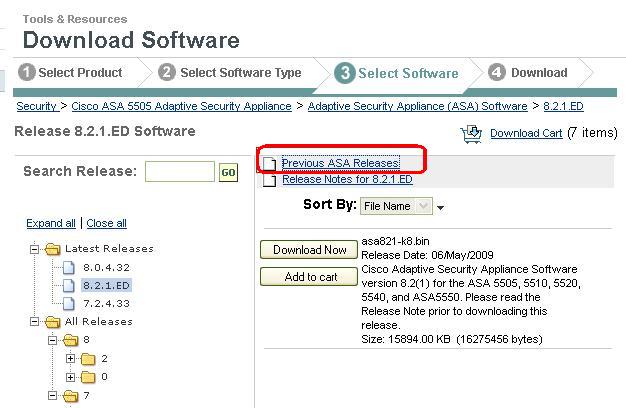626x408 pixels.
Task: Select release 8.0.4.32 in the tree
Action: pos(106,267)
